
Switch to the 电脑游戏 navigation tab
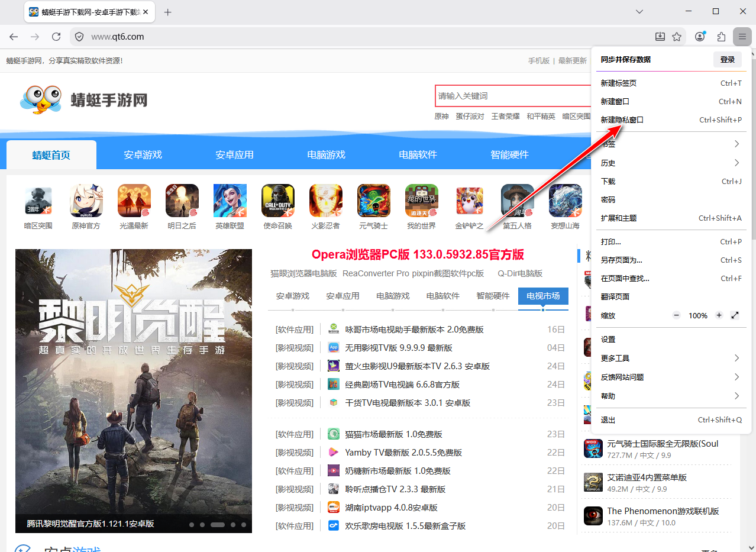pyautogui.click(x=326, y=155)
